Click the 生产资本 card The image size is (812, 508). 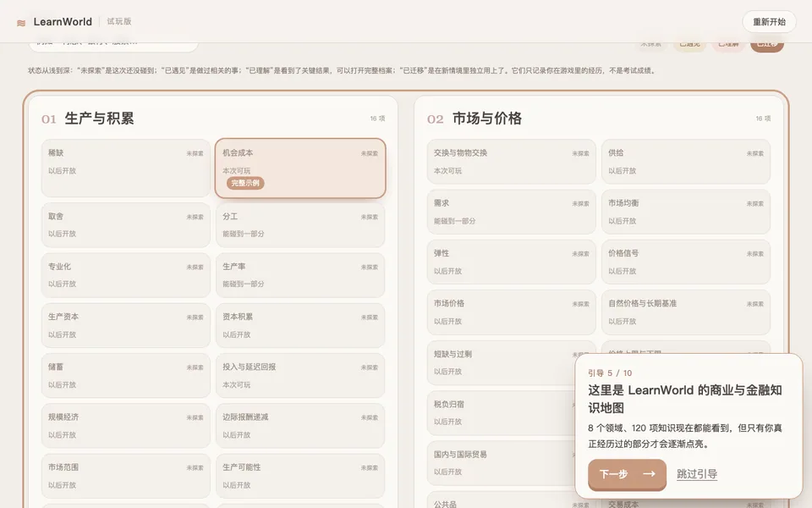(126, 325)
